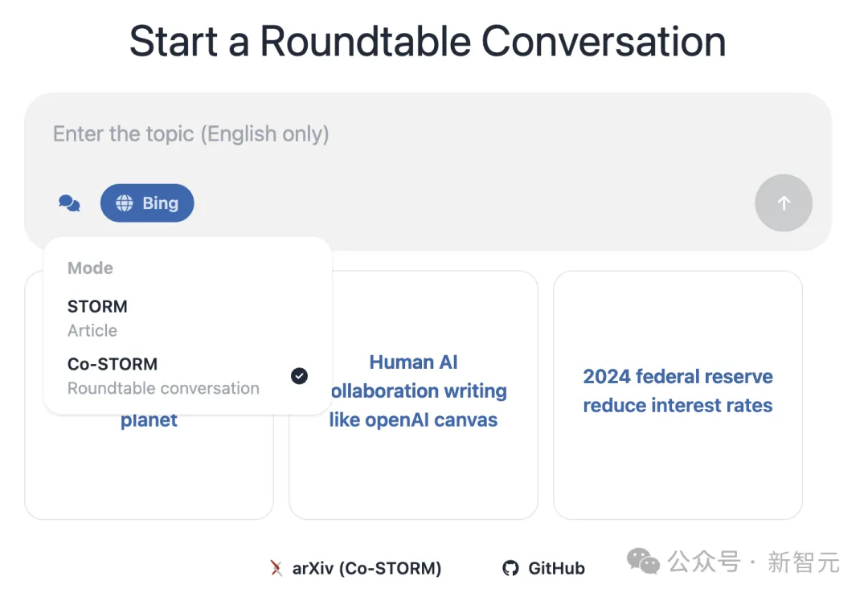Pick the 2024 federal reserve topic card
The image size is (868, 597).
pyautogui.click(x=678, y=391)
